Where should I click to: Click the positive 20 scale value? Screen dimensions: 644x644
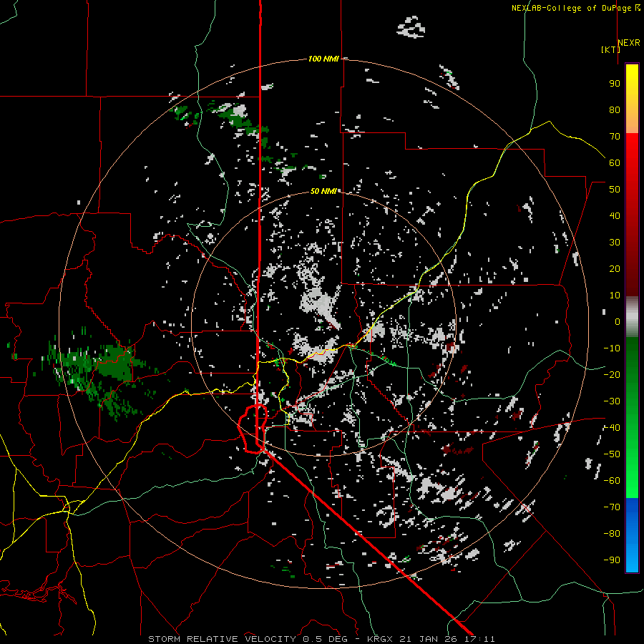click(x=615, y=268)
